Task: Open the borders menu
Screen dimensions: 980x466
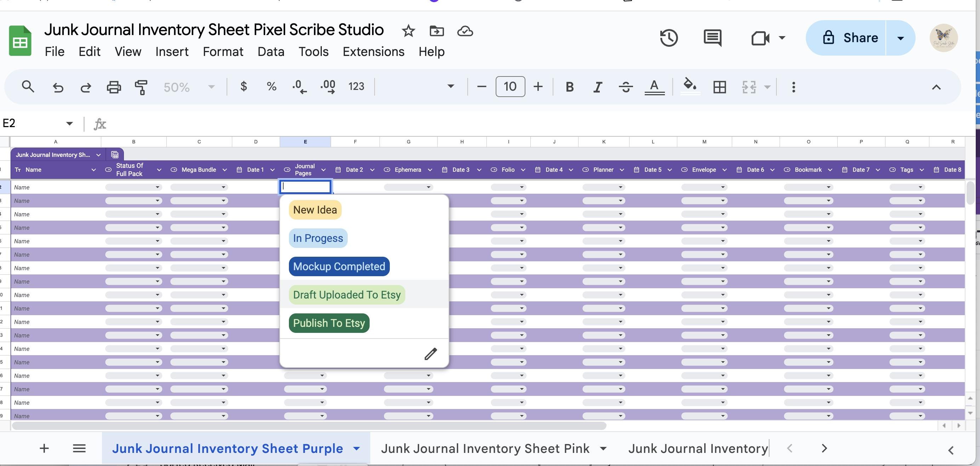Action: [x=719, y=87]
